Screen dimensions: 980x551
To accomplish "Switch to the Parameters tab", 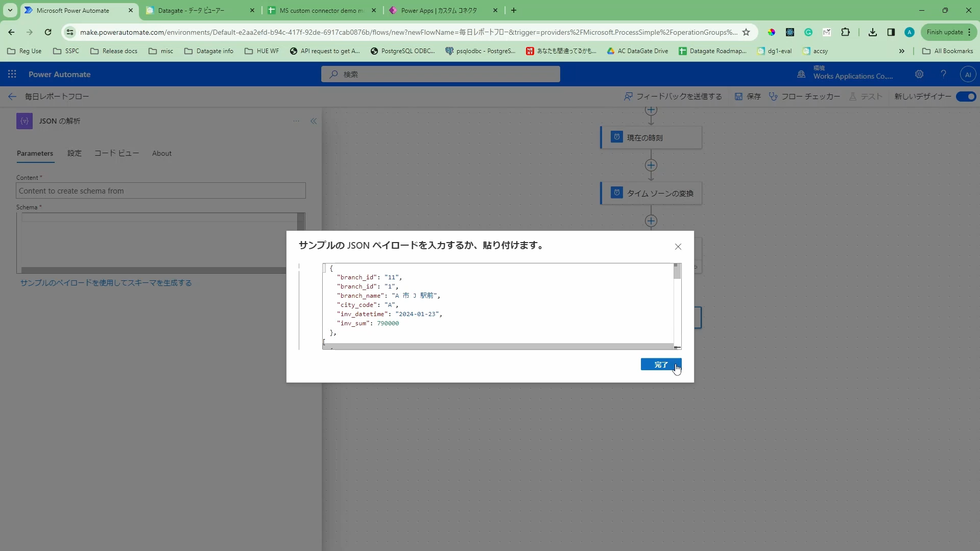I will point(35,153).
